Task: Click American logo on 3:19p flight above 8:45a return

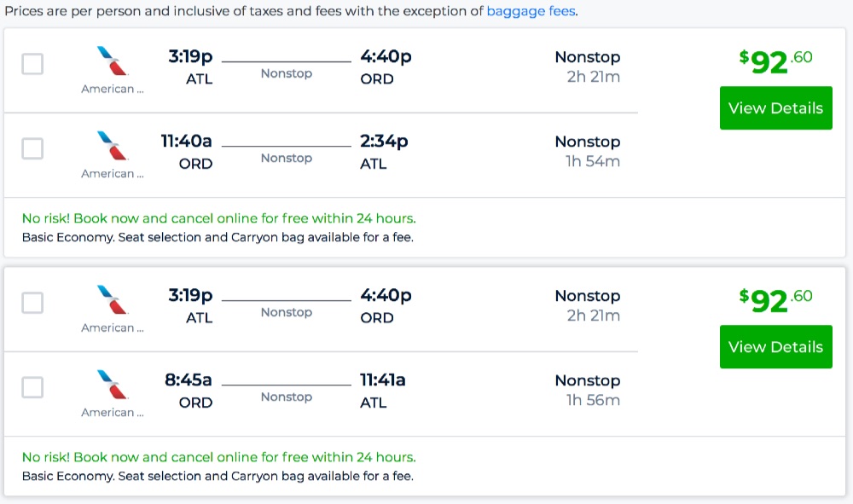Action: point(113,300)
